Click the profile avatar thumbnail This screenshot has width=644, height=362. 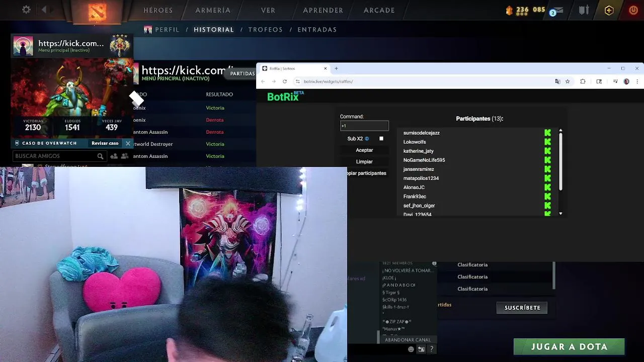23,46
